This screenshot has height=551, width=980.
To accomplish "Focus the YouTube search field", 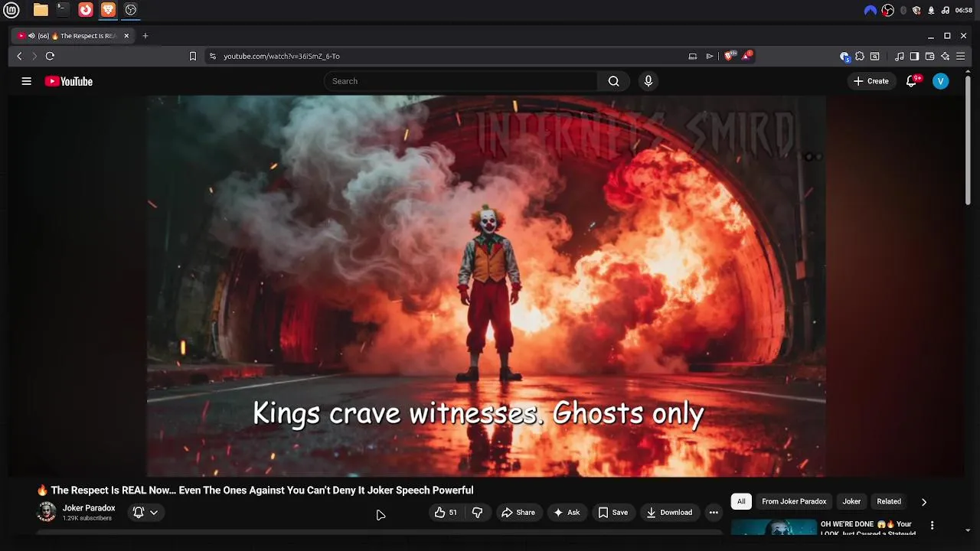I will pyautogui.click(x=462, y=81).
